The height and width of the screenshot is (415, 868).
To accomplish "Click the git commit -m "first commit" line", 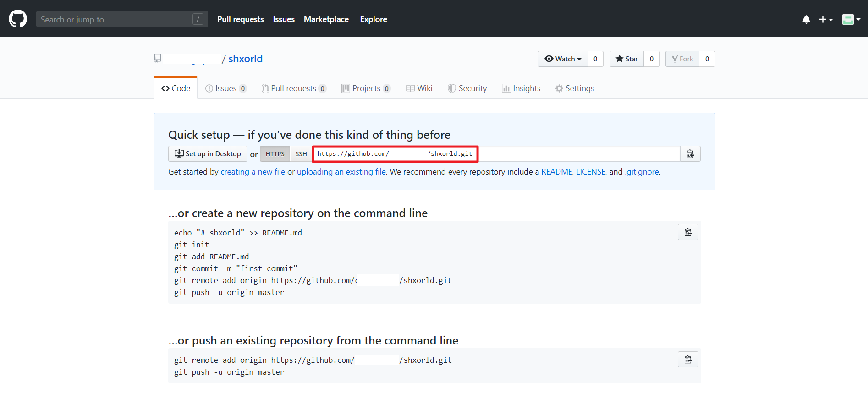I will tap(236, 268).
